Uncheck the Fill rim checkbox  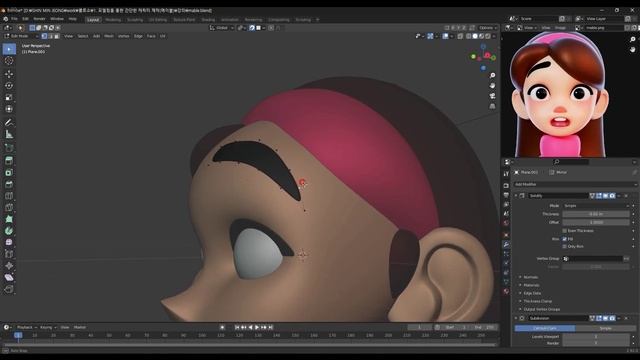tap(565, 239)
